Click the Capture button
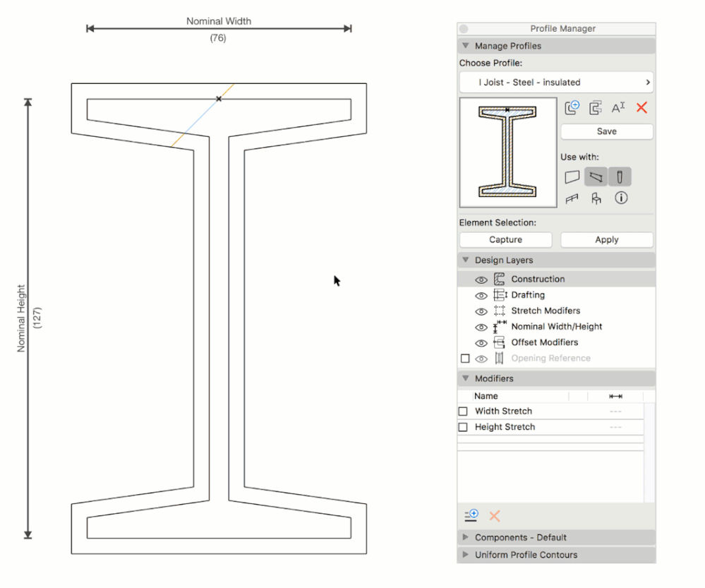 click(506, 240)
